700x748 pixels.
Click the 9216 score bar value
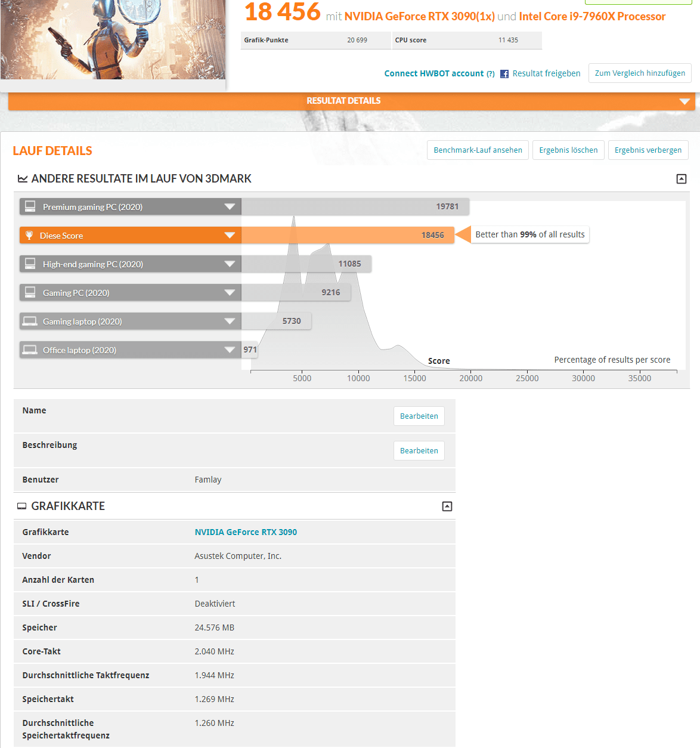tap(330, 292)
